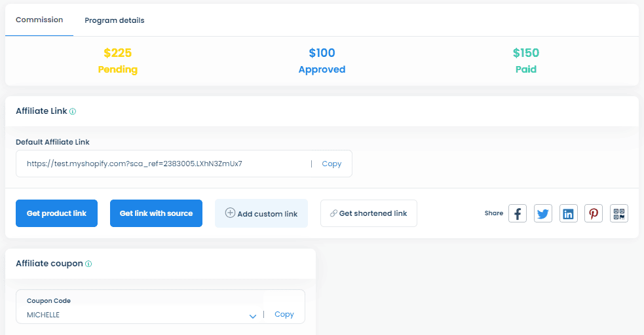Share affiliate link on LinkedIn

click(568, 213)
